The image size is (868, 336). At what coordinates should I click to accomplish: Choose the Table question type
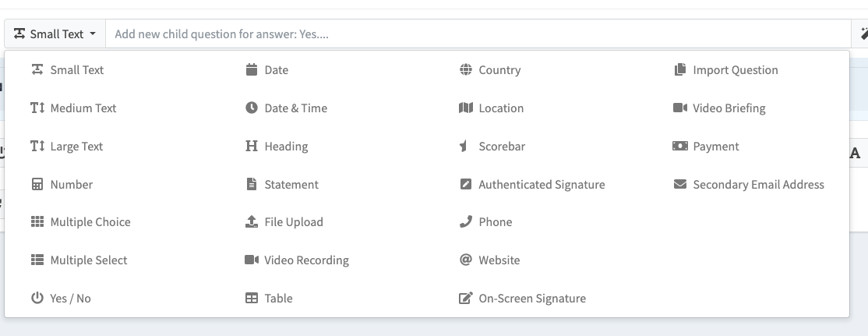click(278, 299)
